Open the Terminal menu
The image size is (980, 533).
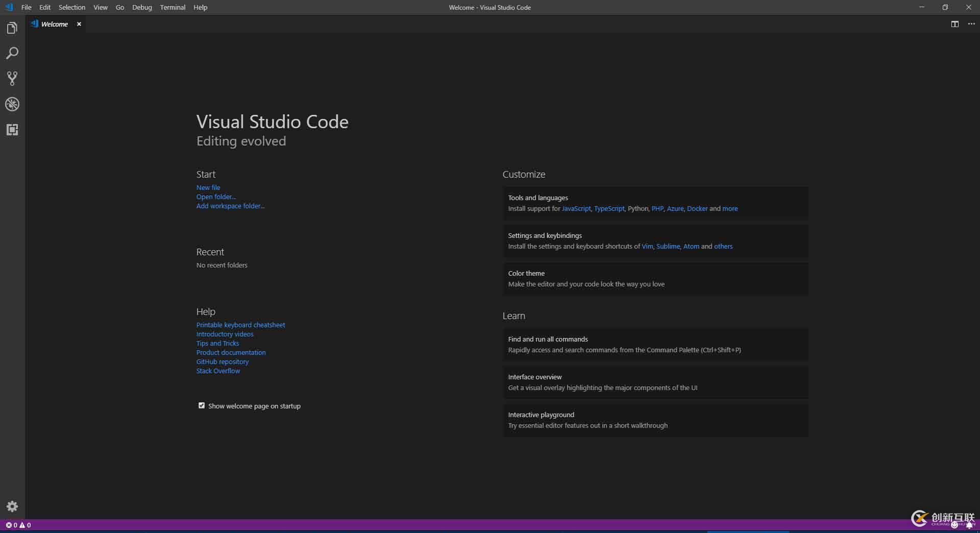172,7
